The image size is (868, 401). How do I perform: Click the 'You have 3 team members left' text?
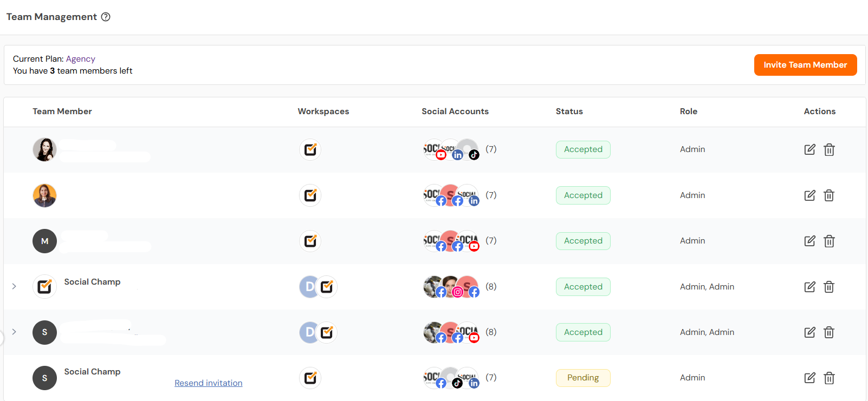[73, 71]
